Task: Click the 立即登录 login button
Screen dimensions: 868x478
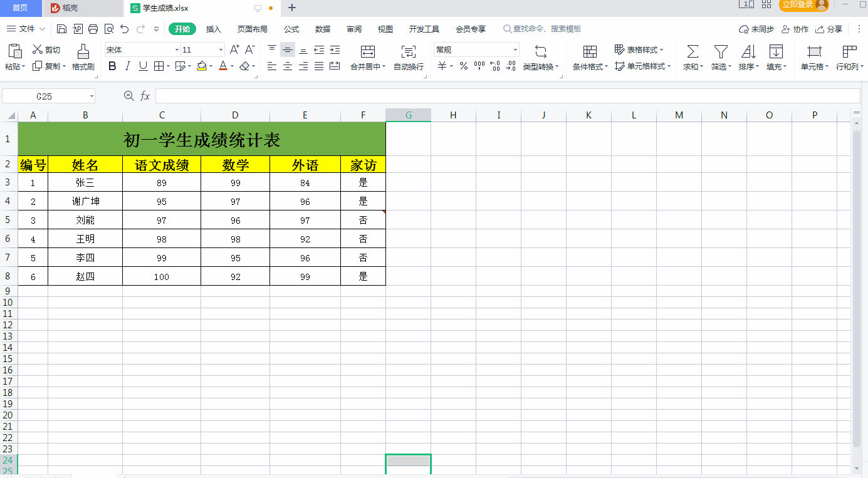Action: tap(798, 5)
